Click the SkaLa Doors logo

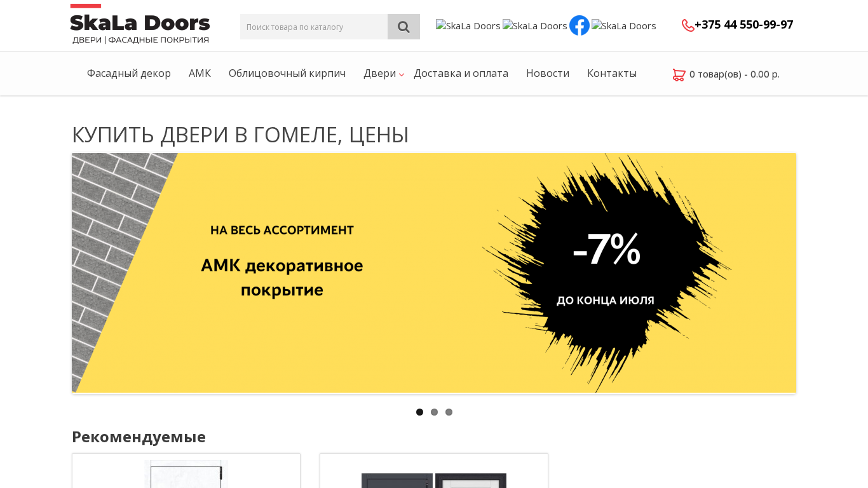pos(140,24)
